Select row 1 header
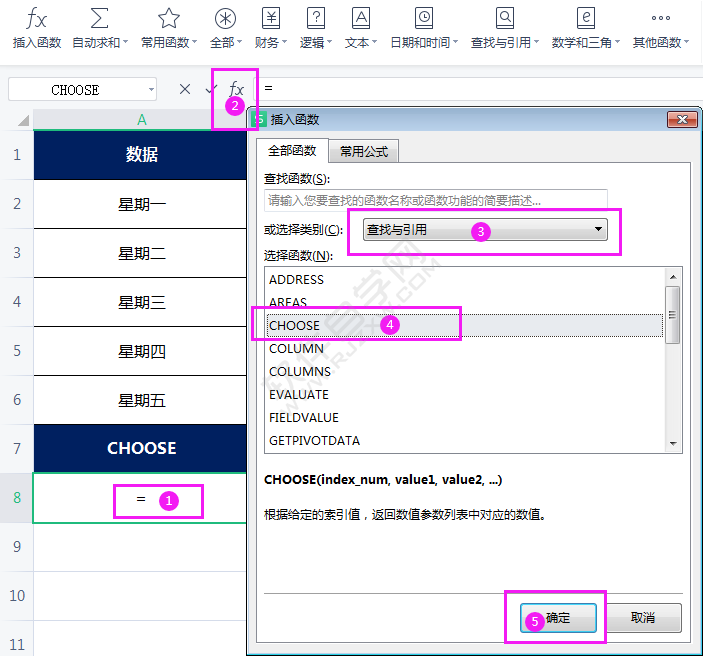The width and height of the screenshot is (703, 656). [17, 155]
